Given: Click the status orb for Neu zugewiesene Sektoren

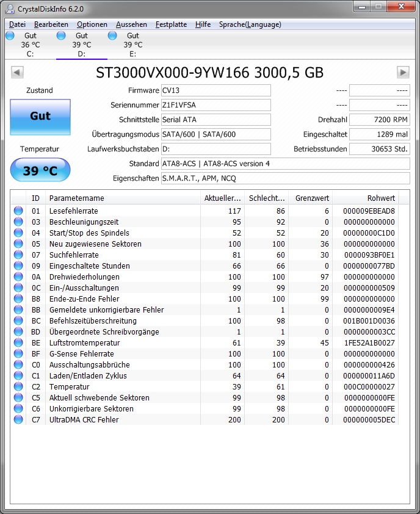Looking at the screenshot, I should [18, 244].
